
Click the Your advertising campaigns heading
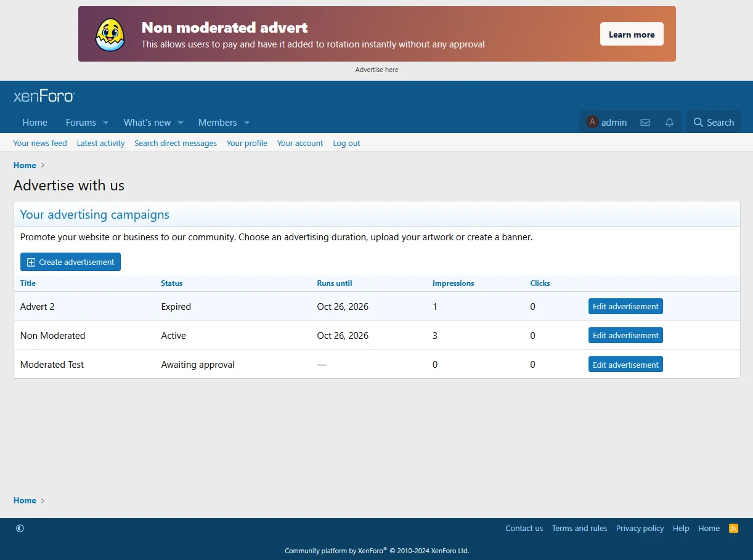[95, 214]
